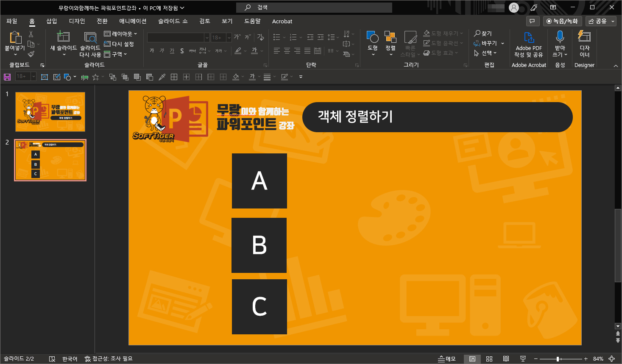This screenshot has height=364, width=622.
Task: Toggle text shadow formatting
Action: [182, 51]
